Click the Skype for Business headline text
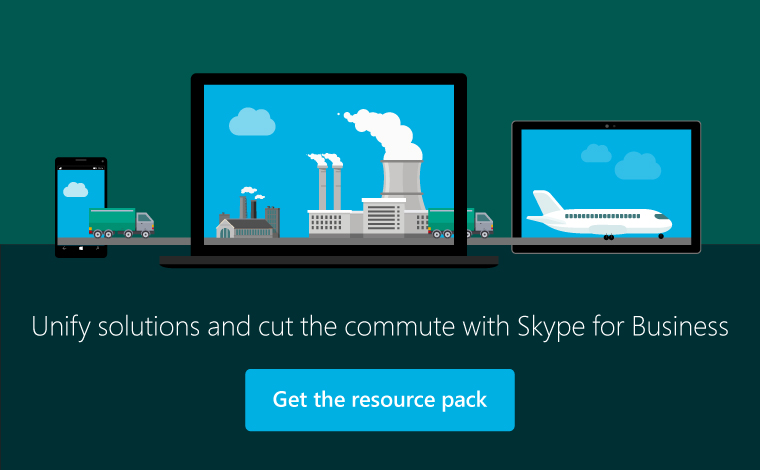This screenshot has height=470, width=760. (380, 326)
